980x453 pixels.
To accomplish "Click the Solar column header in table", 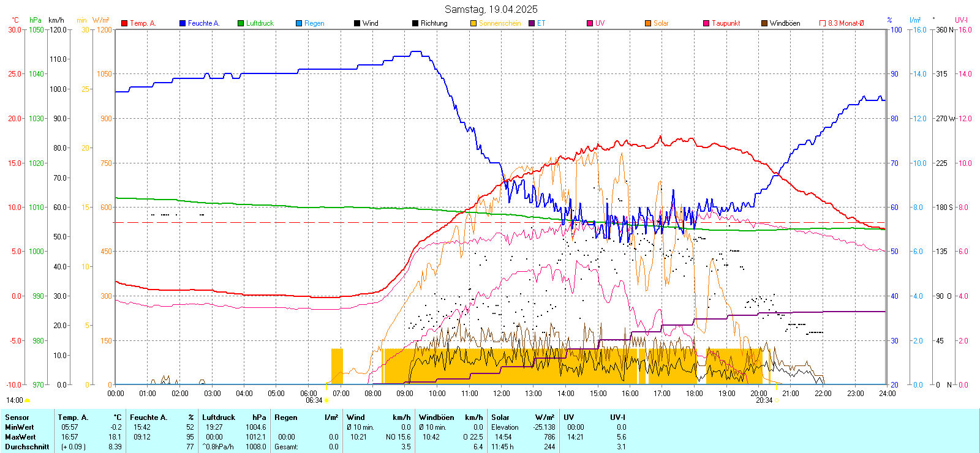I will 500,417.
